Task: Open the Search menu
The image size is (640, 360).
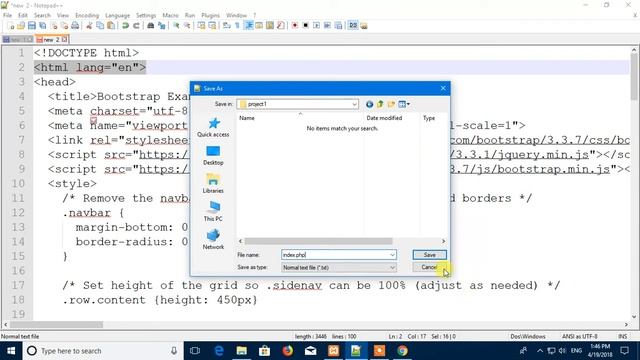Action: point(42,15)
